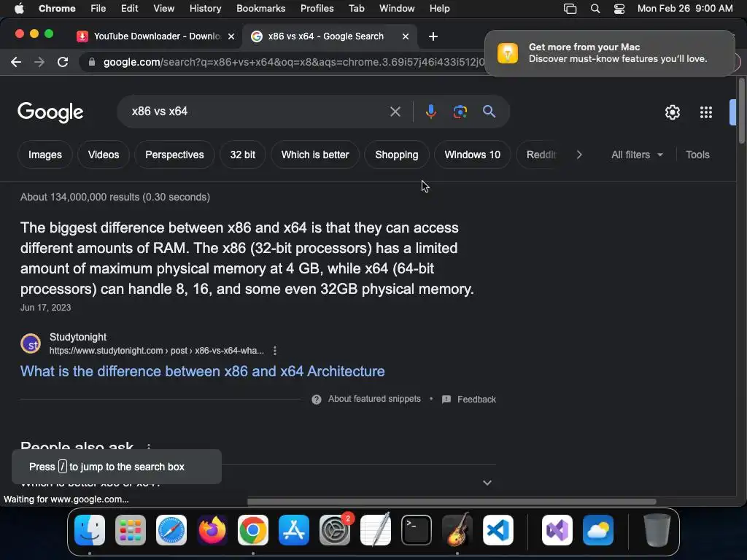Click the About featured snippets help icon

317,399
